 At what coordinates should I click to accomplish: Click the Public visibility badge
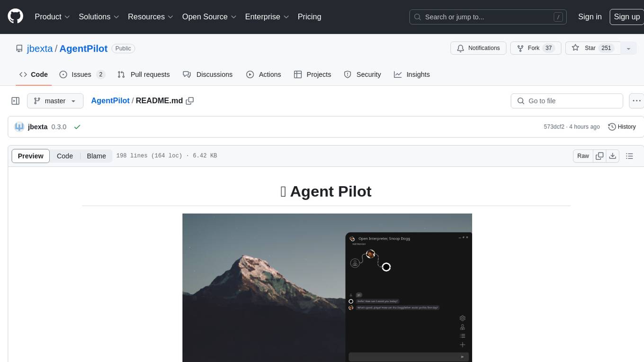click(123, 48)
